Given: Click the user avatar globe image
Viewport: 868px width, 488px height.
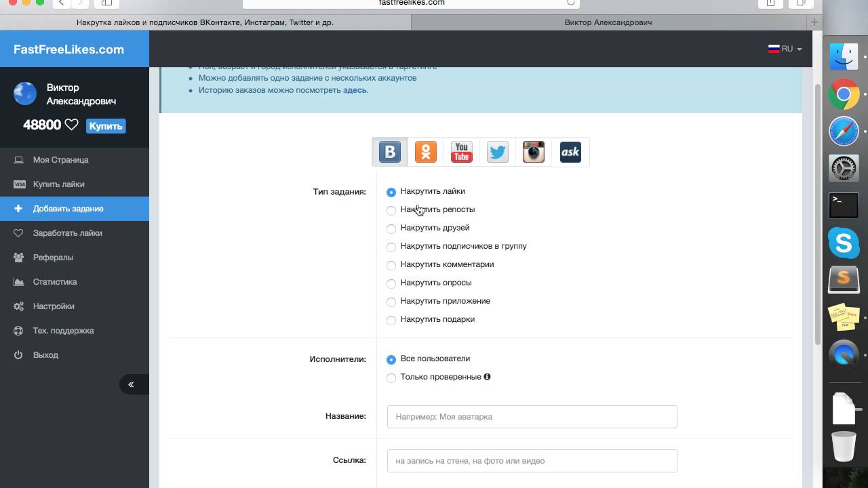Looking at the screenshot, I should (25, 94).
